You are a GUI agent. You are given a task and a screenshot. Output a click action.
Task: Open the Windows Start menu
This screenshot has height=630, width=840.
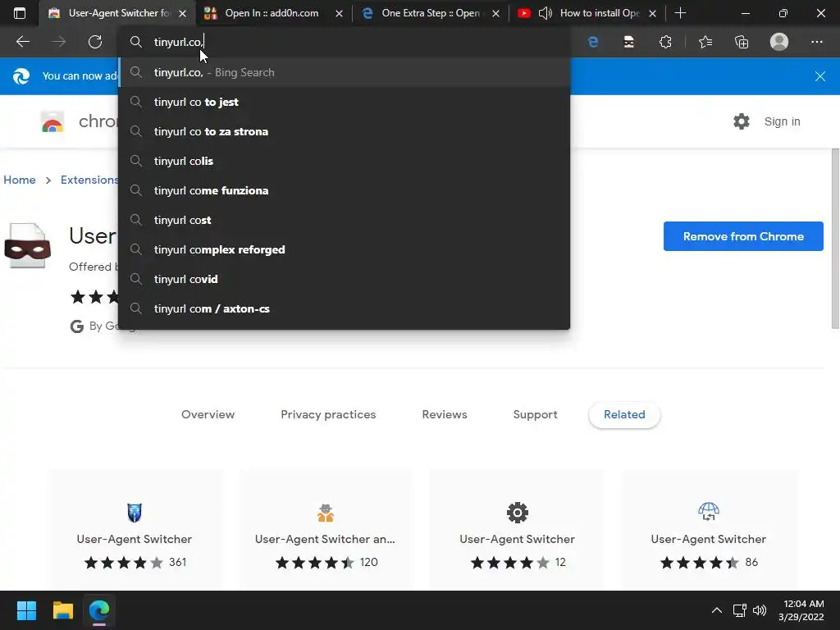[26, 610]
